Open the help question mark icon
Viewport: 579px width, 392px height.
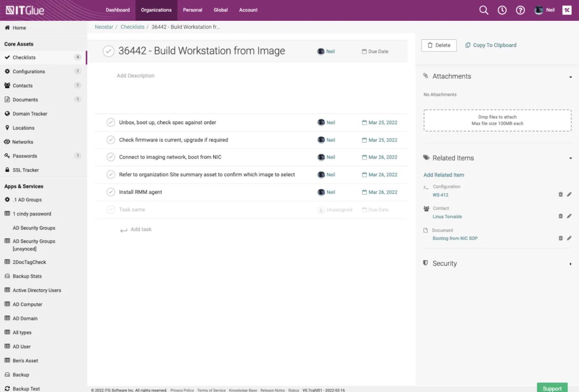(x=520, y=10)
